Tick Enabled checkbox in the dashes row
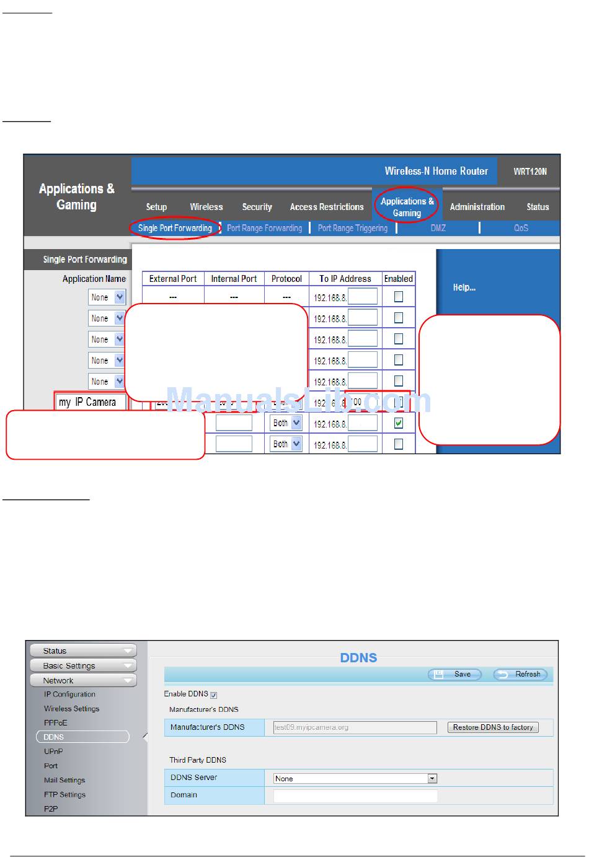Viewport: 589px width, 868px height. (x=399, y=297)
